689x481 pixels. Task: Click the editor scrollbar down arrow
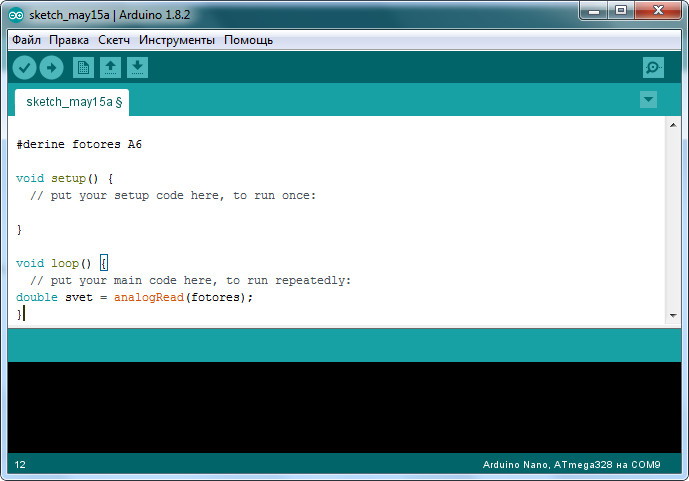pyautogui.click(x=673, y=315)
